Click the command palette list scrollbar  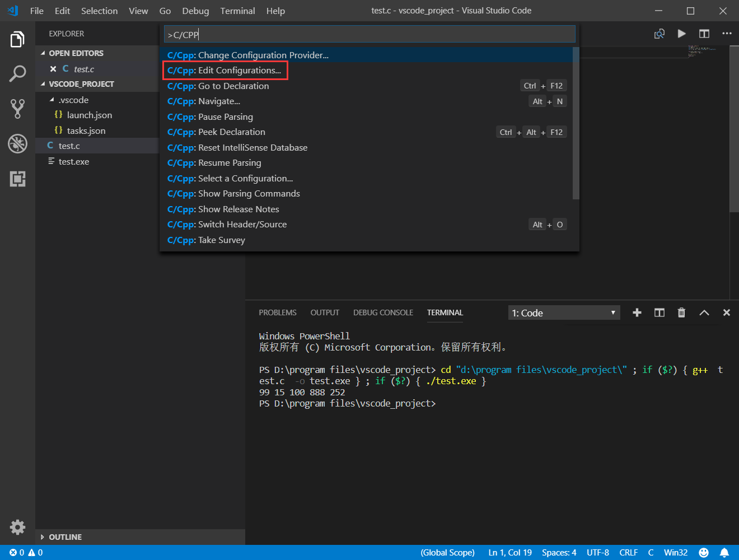[576, 123]
